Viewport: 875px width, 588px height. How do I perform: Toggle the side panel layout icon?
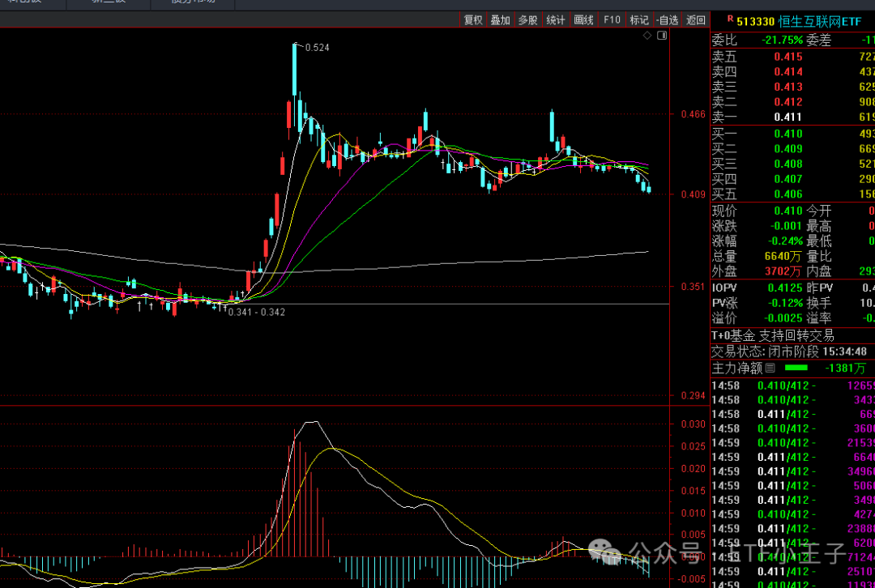click(662, 36)
